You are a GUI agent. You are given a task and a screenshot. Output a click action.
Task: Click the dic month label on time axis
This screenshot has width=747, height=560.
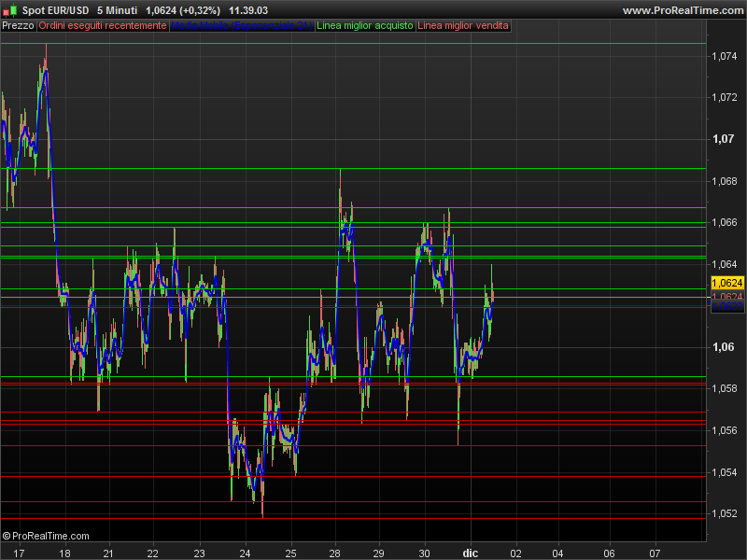click(471, 553)
